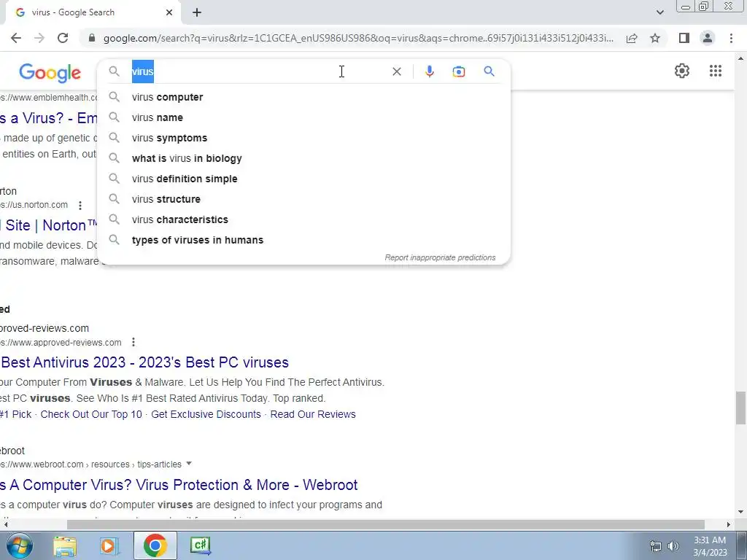Screen dimensions: 747x560
Task: Pick 'virus structure' suggestion
Action: (x=303, y=200)
